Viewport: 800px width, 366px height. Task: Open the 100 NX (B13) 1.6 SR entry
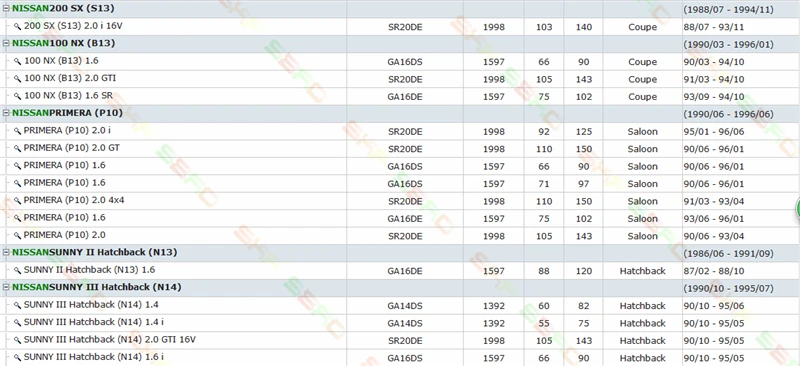coord(68,95)
